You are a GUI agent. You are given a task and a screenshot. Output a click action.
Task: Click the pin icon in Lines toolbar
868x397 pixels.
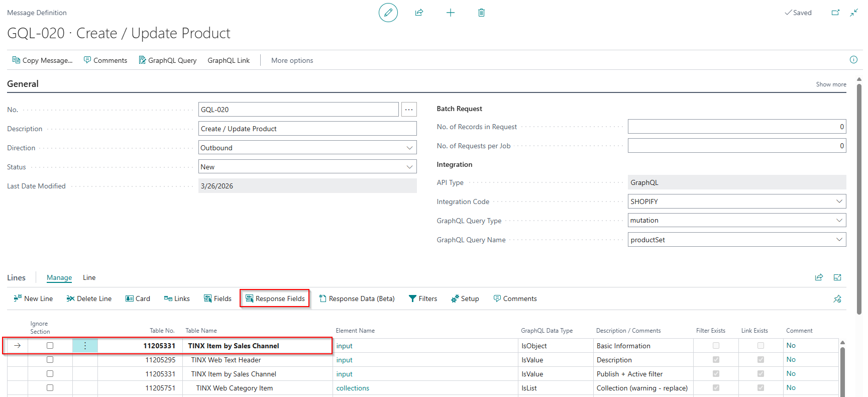(837, 299)
